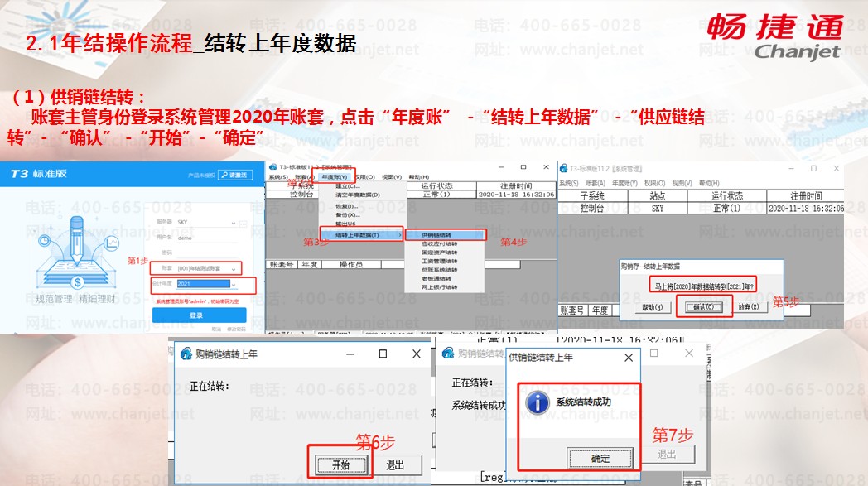Image resolution: width=868 pixels, height=486 pixels.
Task: Click the 密码 password field on login screen
Action: (x=206, y=253)
